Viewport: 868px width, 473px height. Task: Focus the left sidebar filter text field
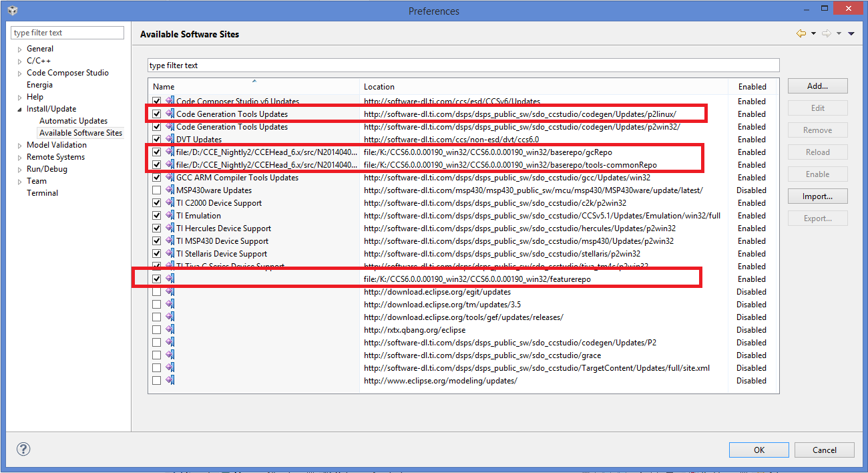coord(67,33)
